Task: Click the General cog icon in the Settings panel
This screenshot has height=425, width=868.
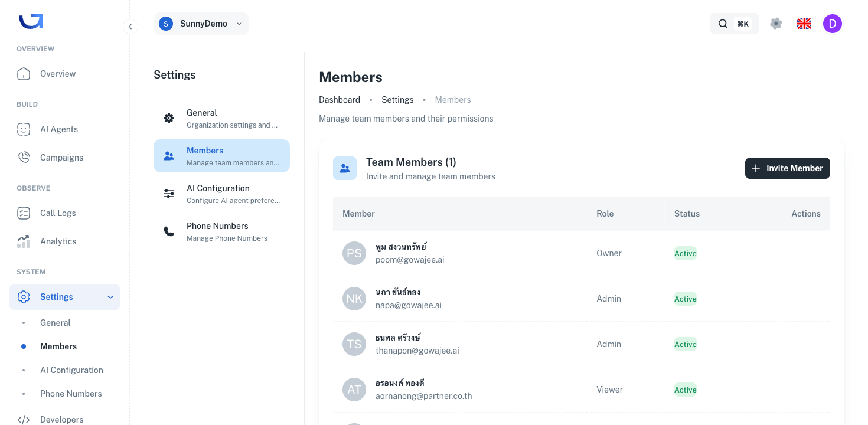Action: point(169,118)
